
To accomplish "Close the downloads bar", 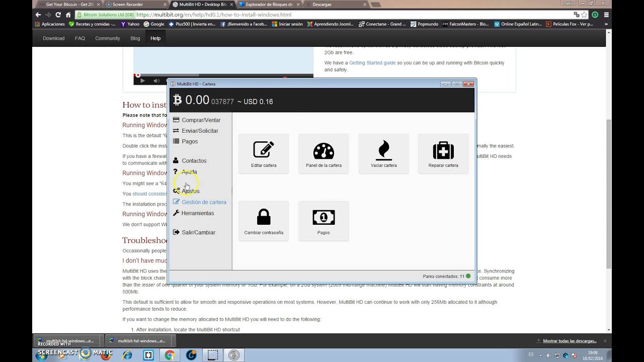I will 606,340.
